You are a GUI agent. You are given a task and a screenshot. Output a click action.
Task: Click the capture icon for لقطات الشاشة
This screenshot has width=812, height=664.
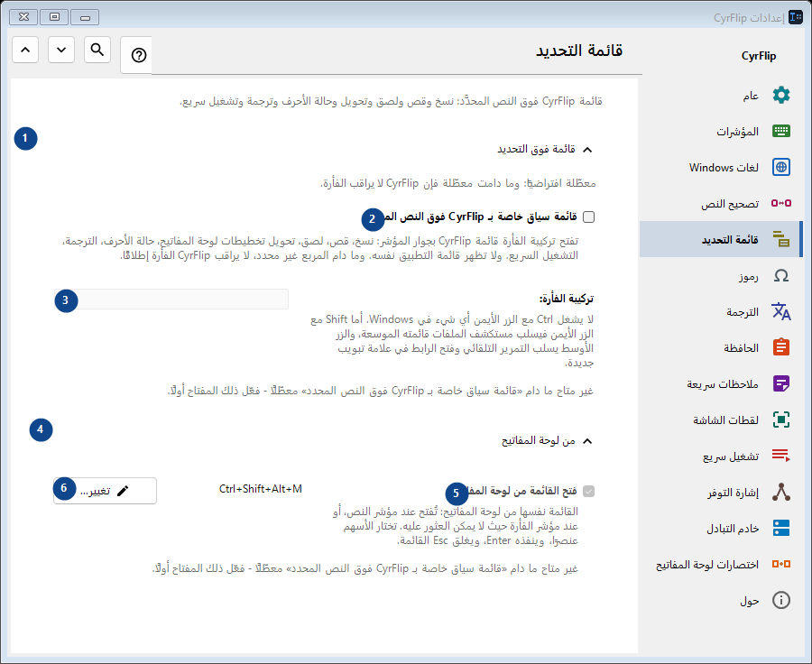click(781, 420)
